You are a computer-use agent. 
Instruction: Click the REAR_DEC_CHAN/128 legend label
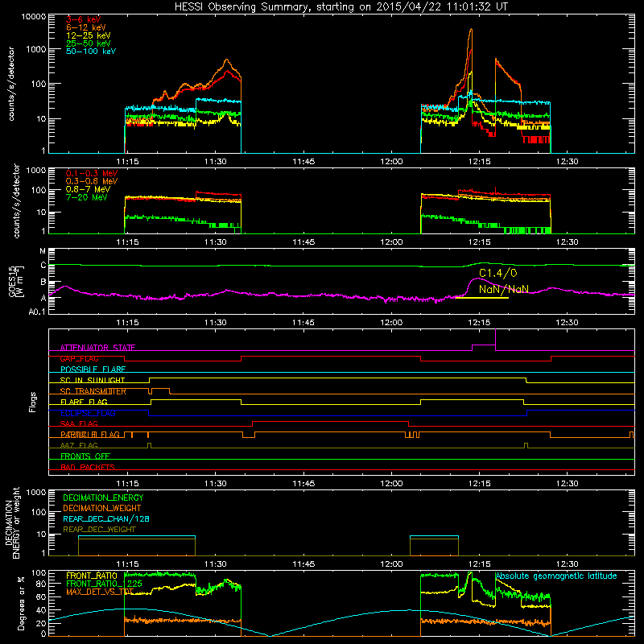click(x=106, y=518)
